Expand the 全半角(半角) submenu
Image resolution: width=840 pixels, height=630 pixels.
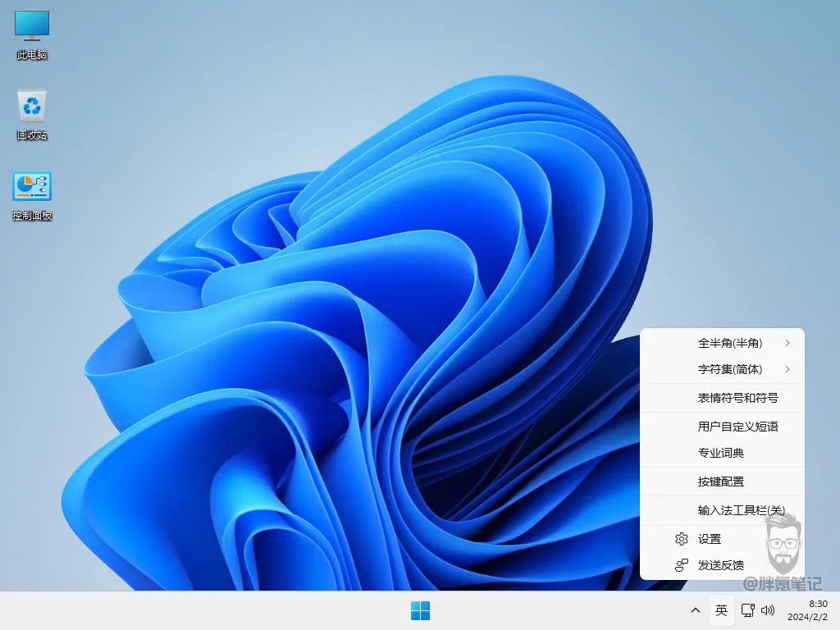point(722,343)
